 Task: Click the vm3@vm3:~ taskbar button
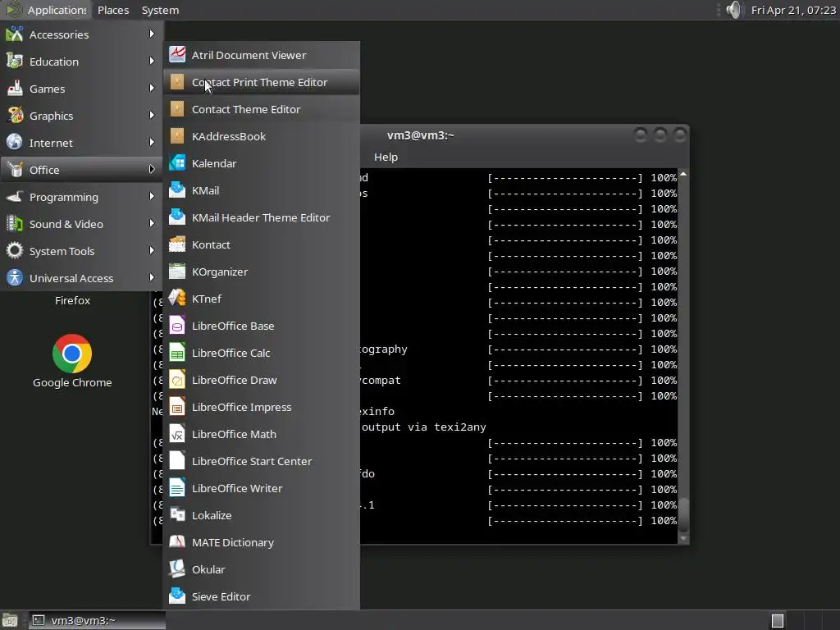(97, 620)
